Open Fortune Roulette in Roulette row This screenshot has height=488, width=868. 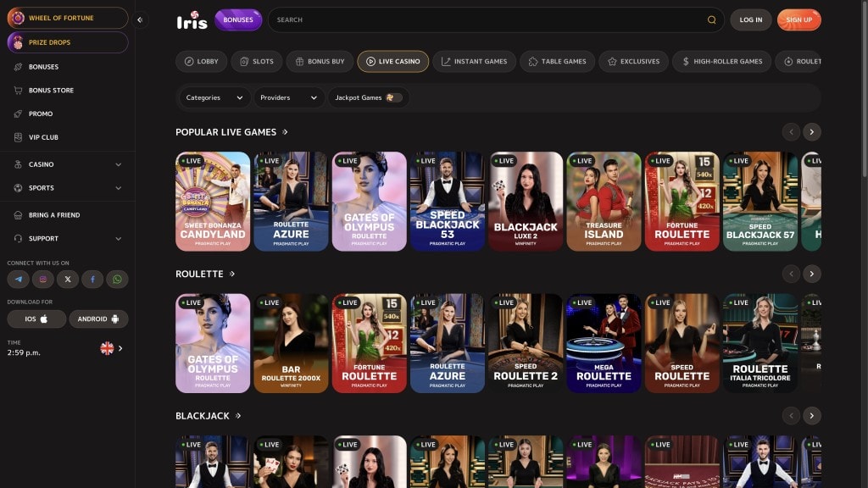370,343
